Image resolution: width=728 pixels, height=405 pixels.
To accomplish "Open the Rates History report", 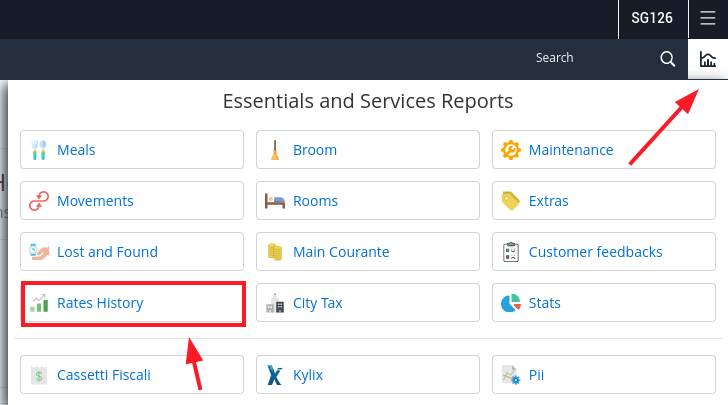I will click(133, 304).
